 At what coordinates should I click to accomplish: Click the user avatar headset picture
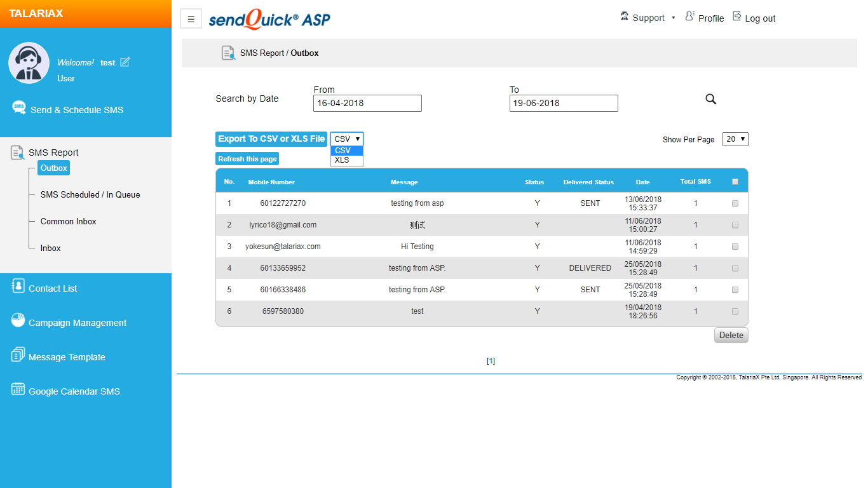coord(29,63)
